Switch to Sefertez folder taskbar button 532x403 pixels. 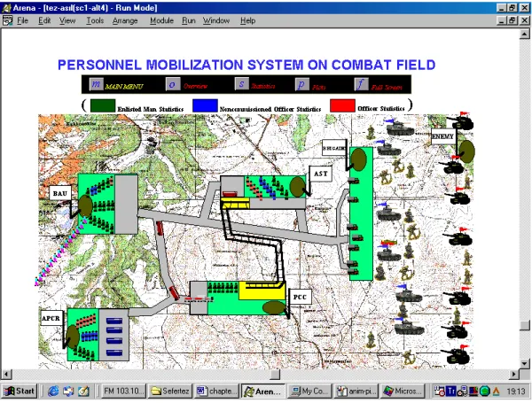[170, 391]
